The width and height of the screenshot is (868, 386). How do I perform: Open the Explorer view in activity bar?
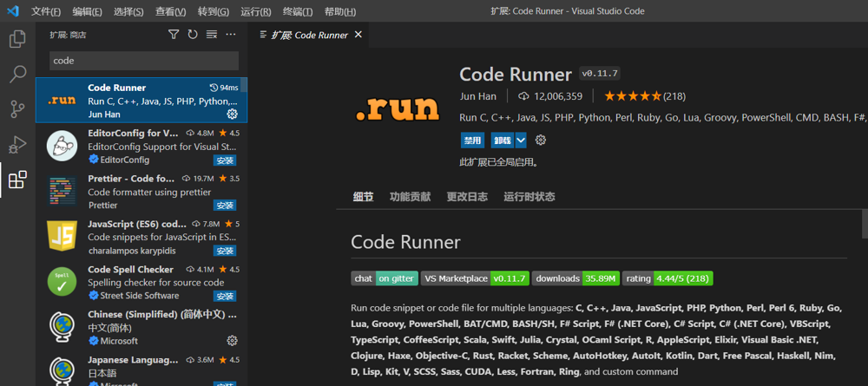17,39
